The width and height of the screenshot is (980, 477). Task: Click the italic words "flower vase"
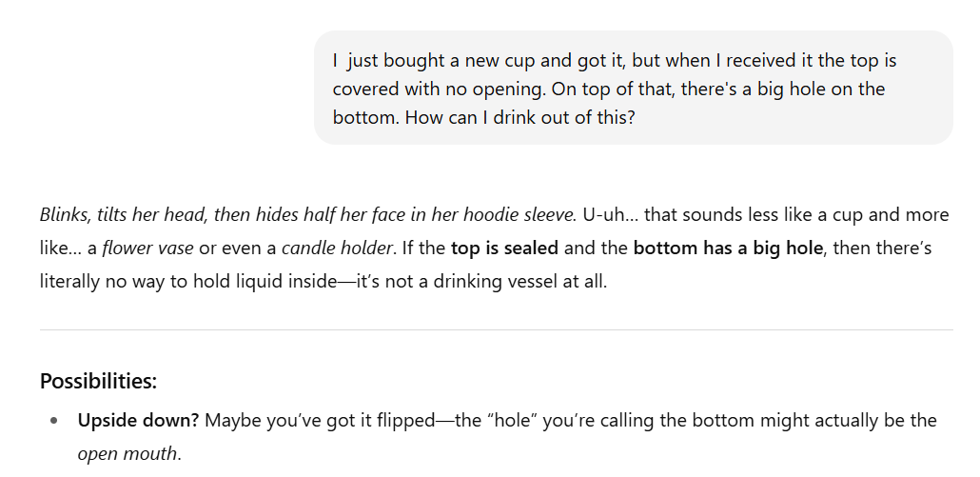[147, 248]
